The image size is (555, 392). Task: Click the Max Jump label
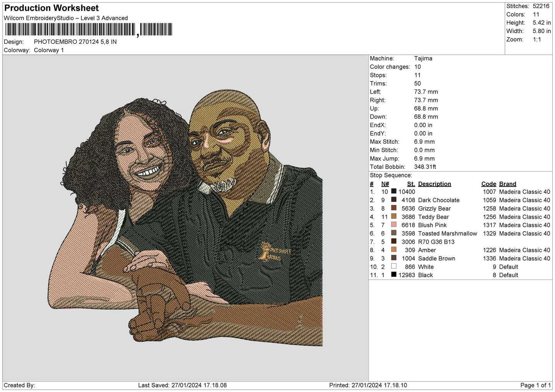(384, 159)
